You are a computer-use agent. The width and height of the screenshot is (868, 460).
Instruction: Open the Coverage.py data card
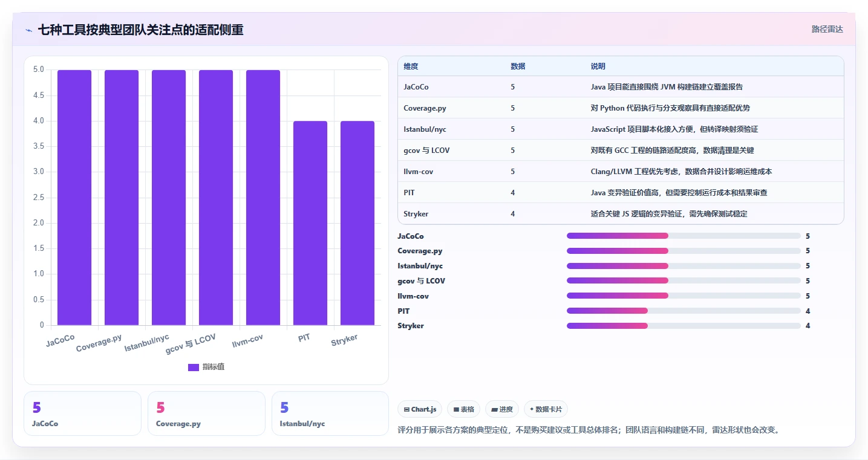(x=206, y=413)
